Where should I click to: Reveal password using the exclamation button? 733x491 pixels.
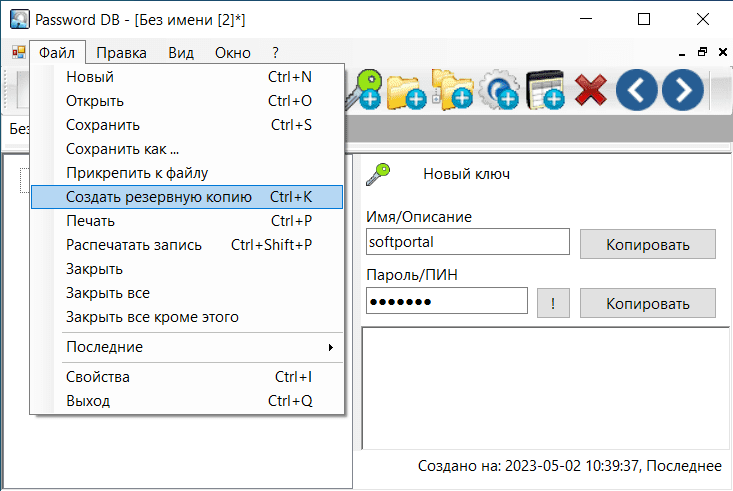tap(552, 303)
